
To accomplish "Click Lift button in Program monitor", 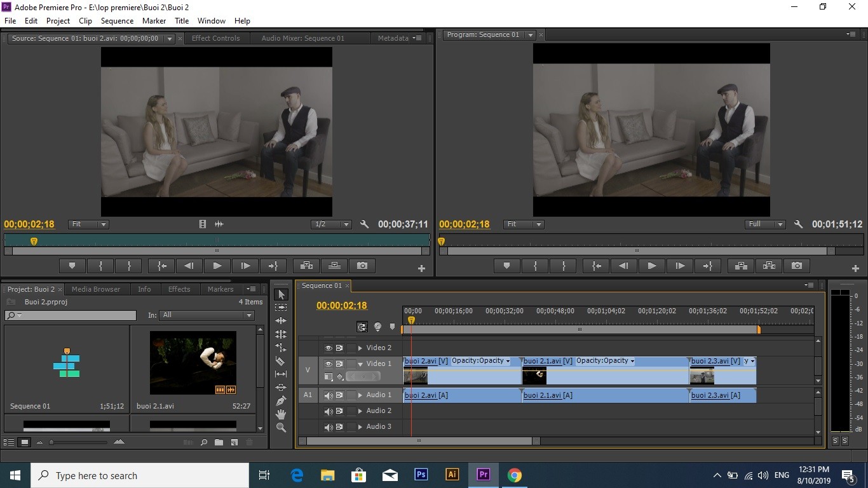I will pyautogui.click(x=741, y=266).
